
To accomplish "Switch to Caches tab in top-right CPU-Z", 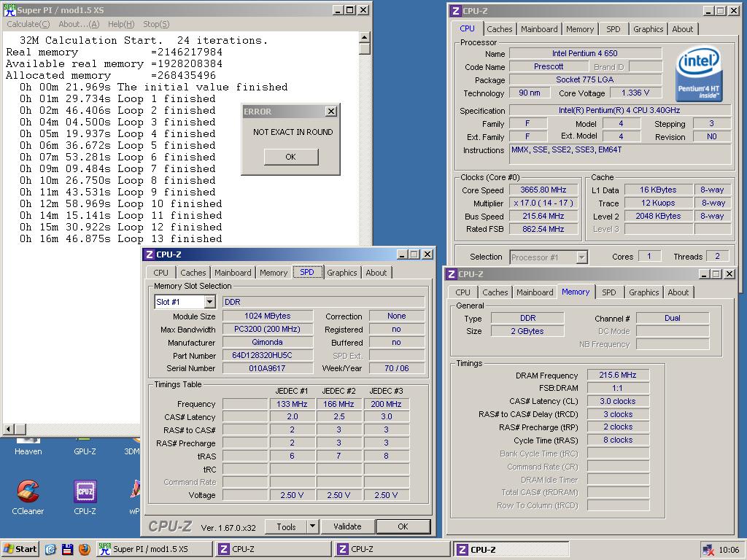I will tap(499, 29).
